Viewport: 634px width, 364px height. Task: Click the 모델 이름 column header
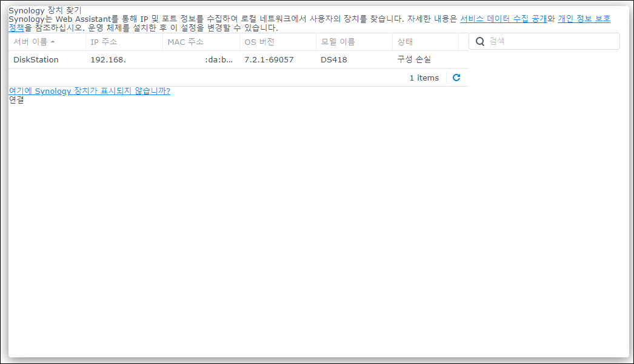coord(354,42)
